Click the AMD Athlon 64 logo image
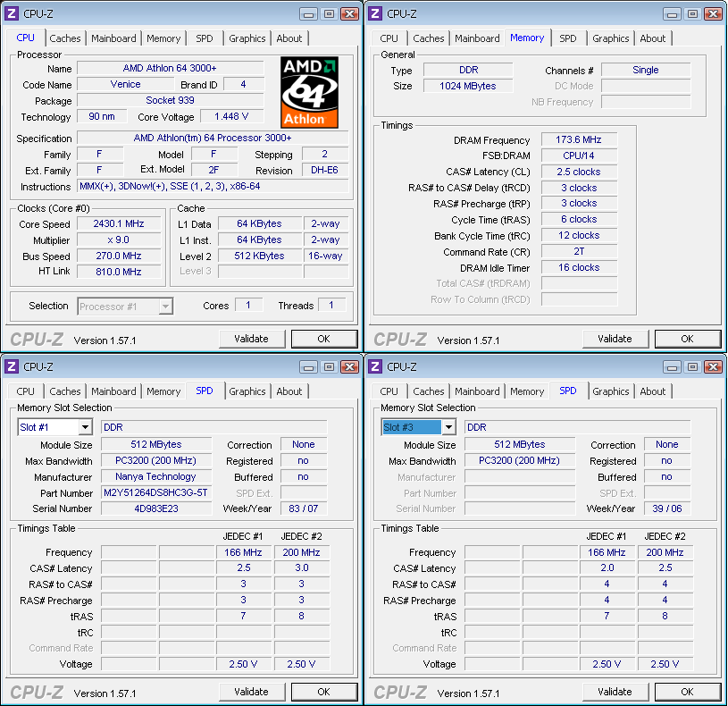728x706 pixels. click(x=309, y=92)
